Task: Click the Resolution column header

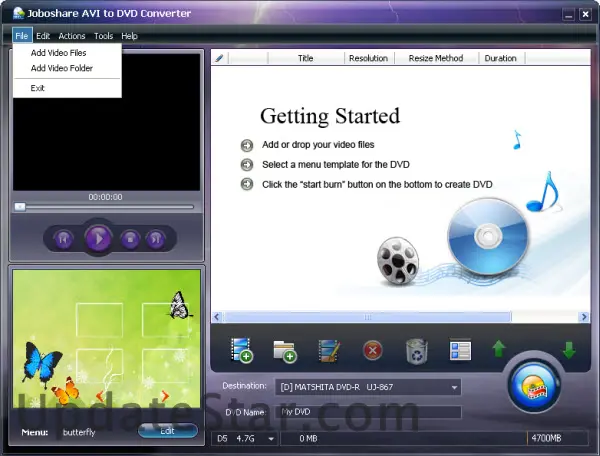Action: [368, 58]
